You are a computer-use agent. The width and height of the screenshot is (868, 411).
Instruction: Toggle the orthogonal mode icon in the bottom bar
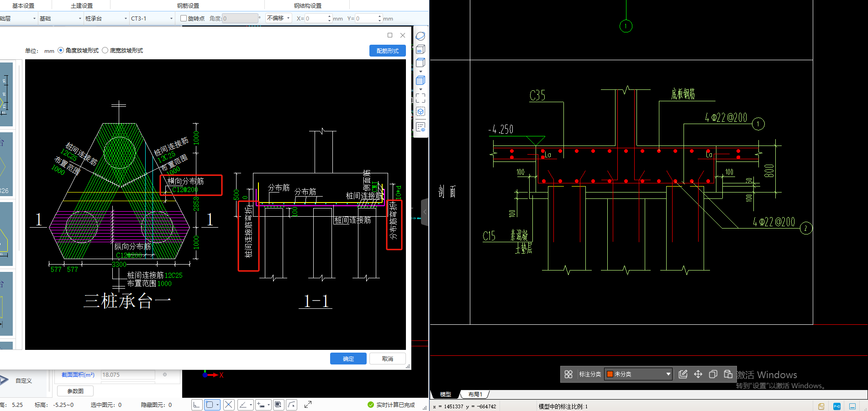(197, 405)
